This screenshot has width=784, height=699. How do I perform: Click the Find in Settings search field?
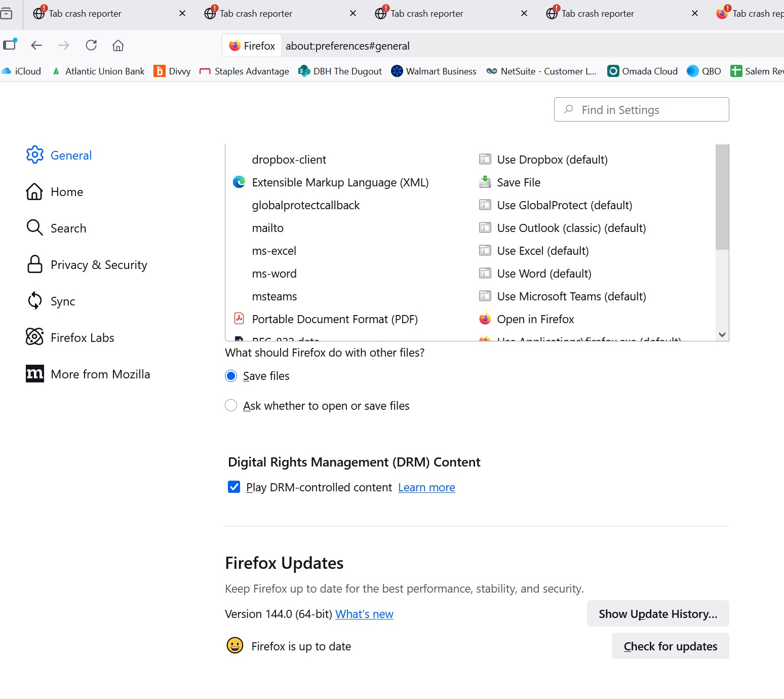(x=641, y=110)
